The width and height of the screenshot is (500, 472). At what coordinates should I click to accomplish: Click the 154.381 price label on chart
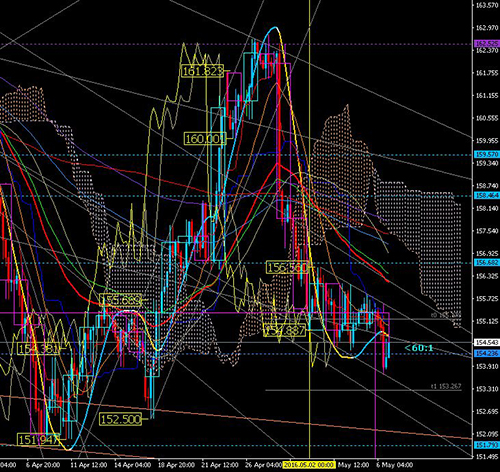(x=38, y=349)
